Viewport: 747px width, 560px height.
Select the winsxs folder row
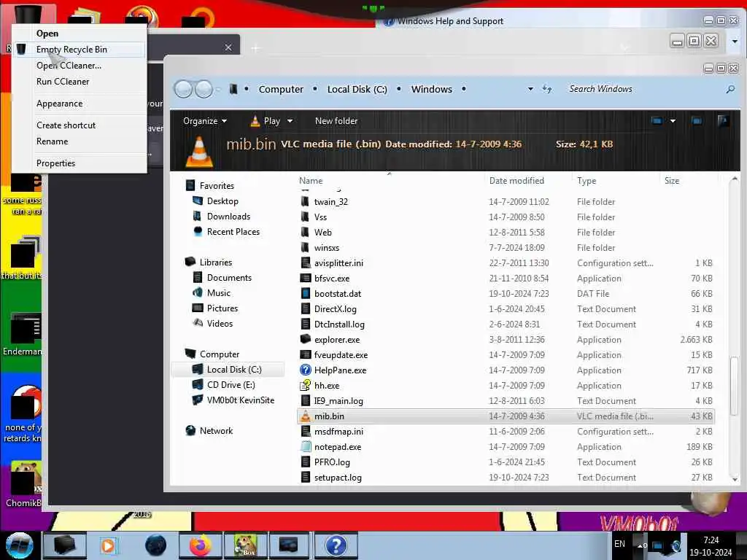click(506, 248)
